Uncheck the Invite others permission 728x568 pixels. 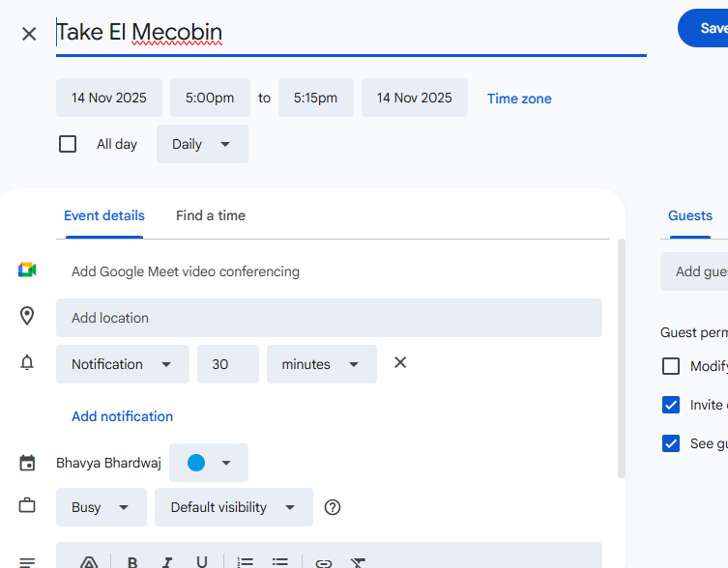coord(671,405)
